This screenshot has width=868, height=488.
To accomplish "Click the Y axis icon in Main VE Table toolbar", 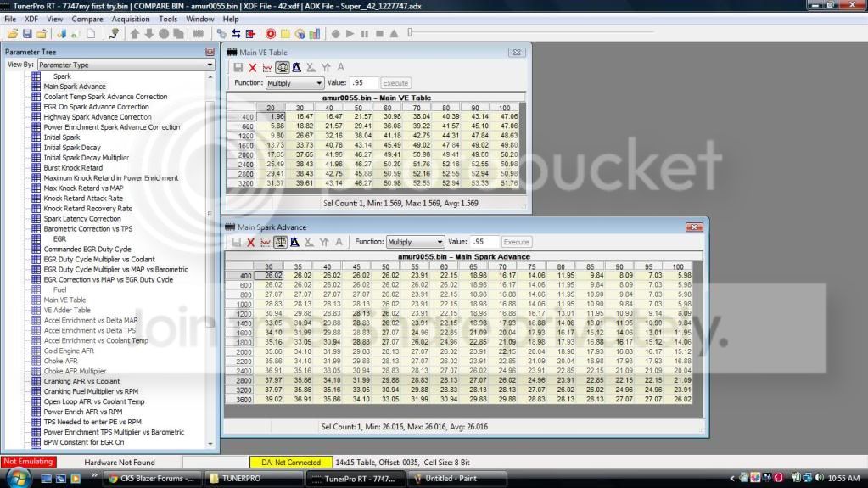I will tap(326, 68).
